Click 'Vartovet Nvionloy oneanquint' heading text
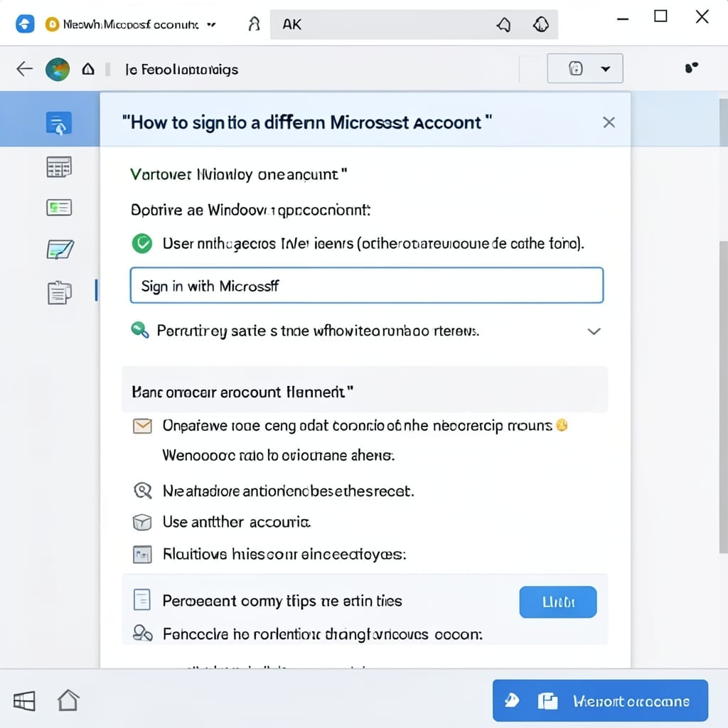 coord(239,175)
